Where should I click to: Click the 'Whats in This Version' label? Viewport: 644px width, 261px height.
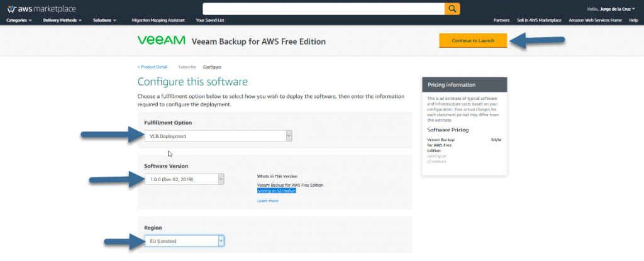[277, 176]
